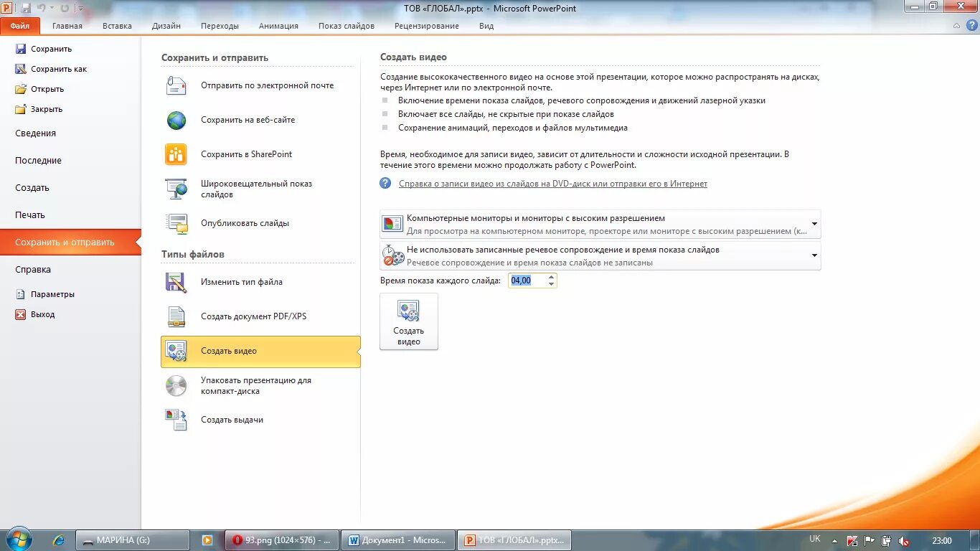Switch to Документ1 Word taskbar window

(x=398, y=540)
